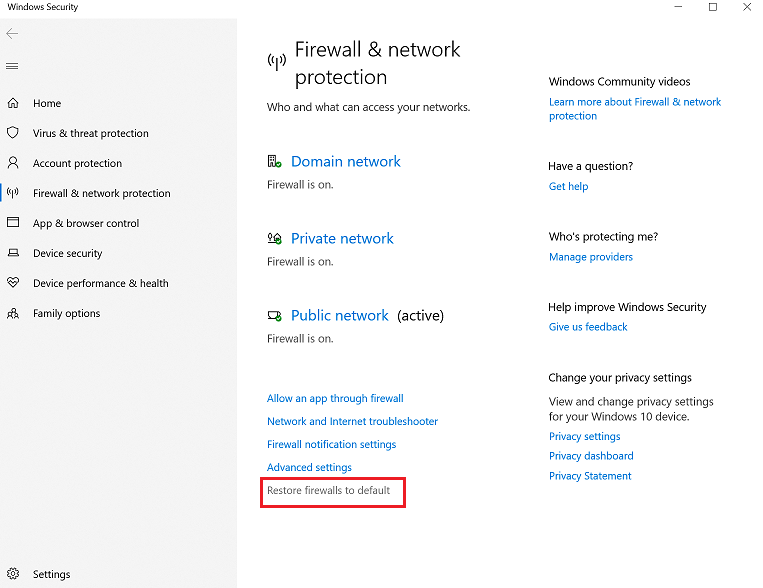Click the Virus & threat protection shield icon
This screenshot has height=588, width=763.
pyautogui.click(x=13, y=133)
